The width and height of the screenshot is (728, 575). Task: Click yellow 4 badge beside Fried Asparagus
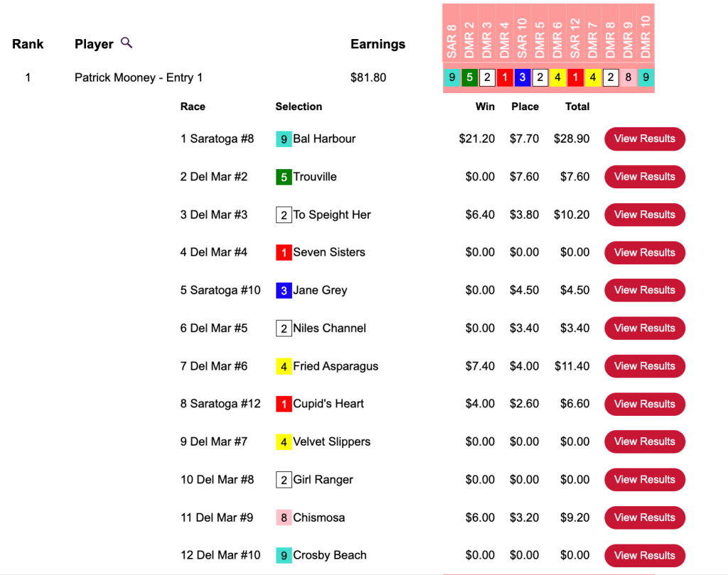pos(284,367)
